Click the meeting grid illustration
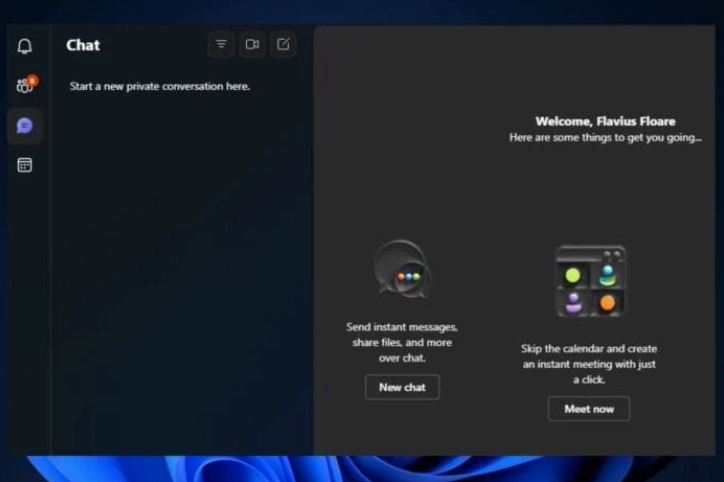 coord(591,282)
